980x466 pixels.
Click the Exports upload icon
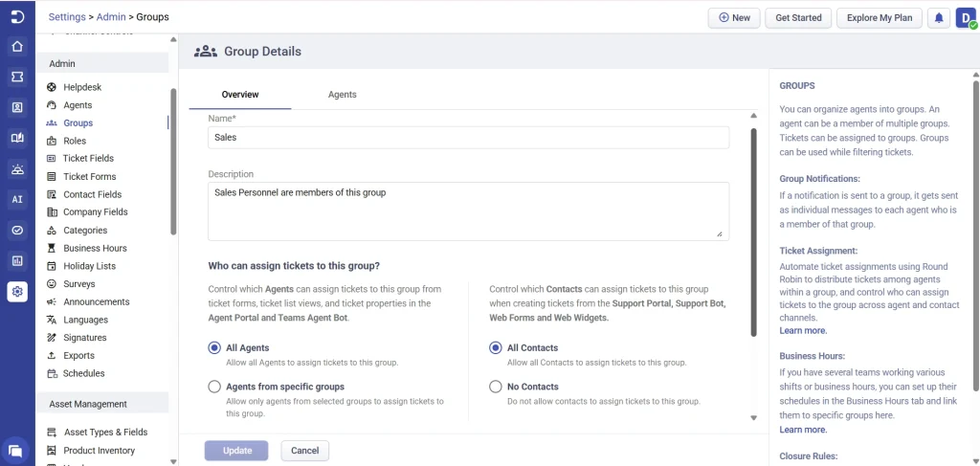pyautogui.click(x=52, y=355)
